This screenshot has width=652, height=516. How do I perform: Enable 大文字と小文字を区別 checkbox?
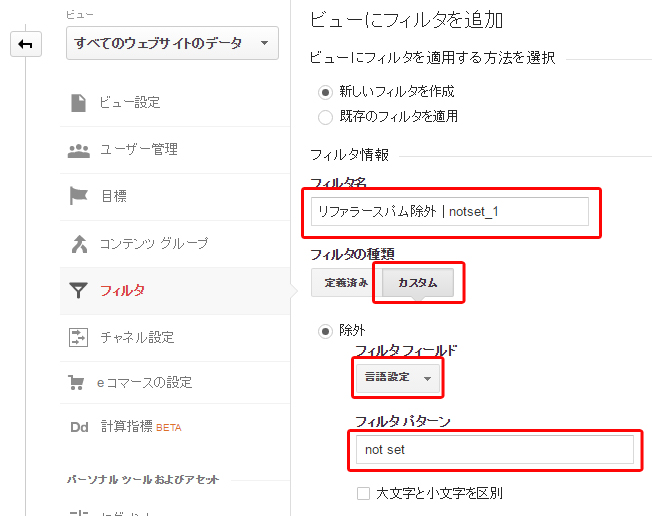click(x=363, y=494)
